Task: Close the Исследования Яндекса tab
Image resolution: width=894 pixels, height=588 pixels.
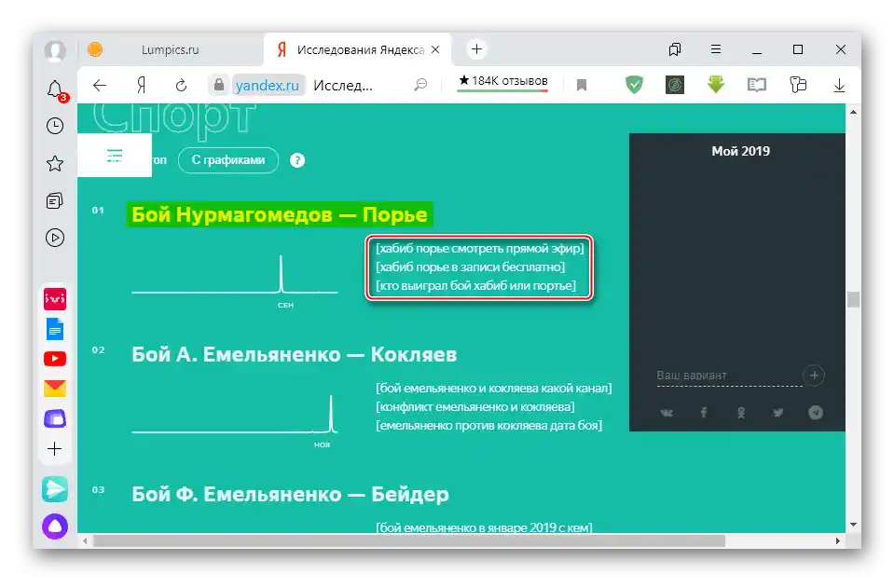Action: (435, 49)
